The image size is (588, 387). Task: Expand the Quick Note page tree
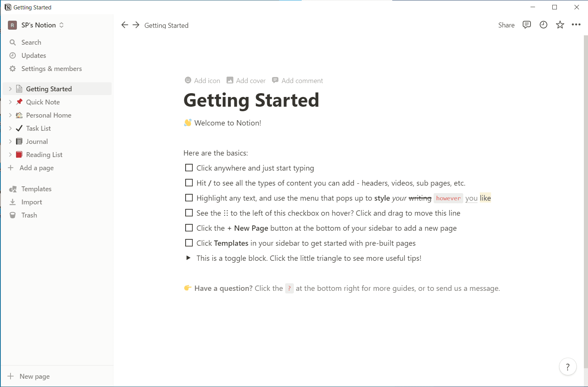click(11, 102)
